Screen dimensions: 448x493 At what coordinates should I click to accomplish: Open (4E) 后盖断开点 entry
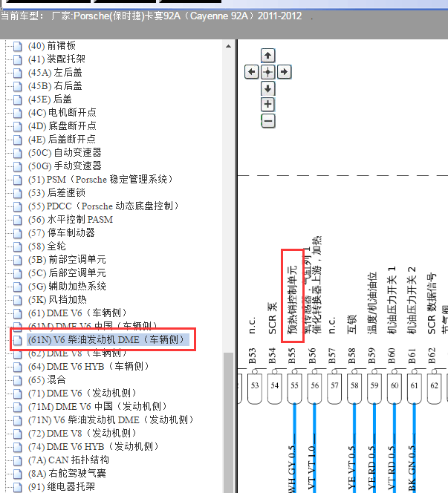(x=62, y=140)
